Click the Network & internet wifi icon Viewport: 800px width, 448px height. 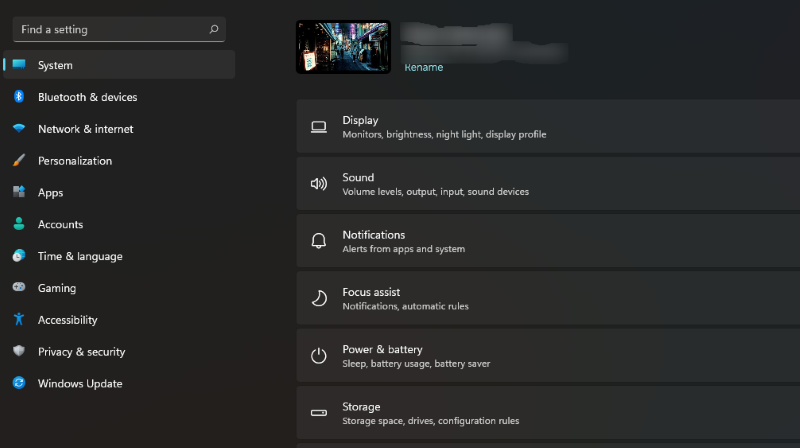18,129
